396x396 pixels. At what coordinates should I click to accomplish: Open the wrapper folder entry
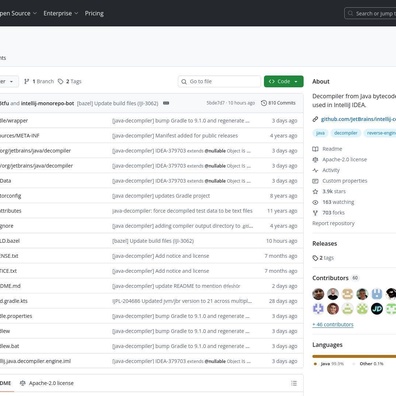[x=14, y=121]
